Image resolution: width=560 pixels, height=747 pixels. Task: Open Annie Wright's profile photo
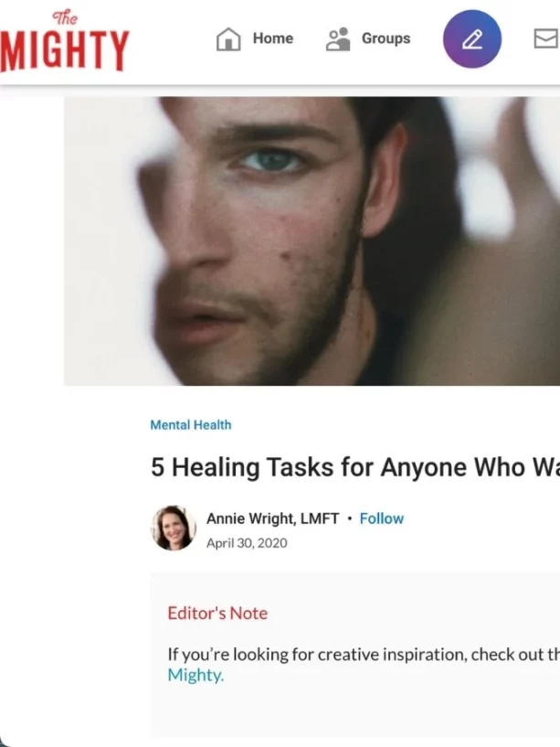174,528
